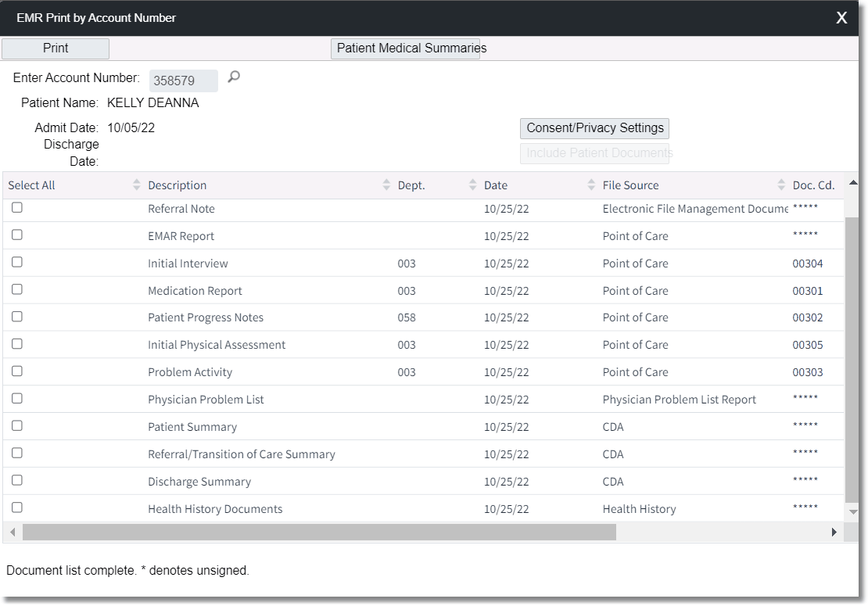The image size is (868, 606).
Task: Click the "Patient Summary" description
Action: pyautogui.click(x=192, y=427)
